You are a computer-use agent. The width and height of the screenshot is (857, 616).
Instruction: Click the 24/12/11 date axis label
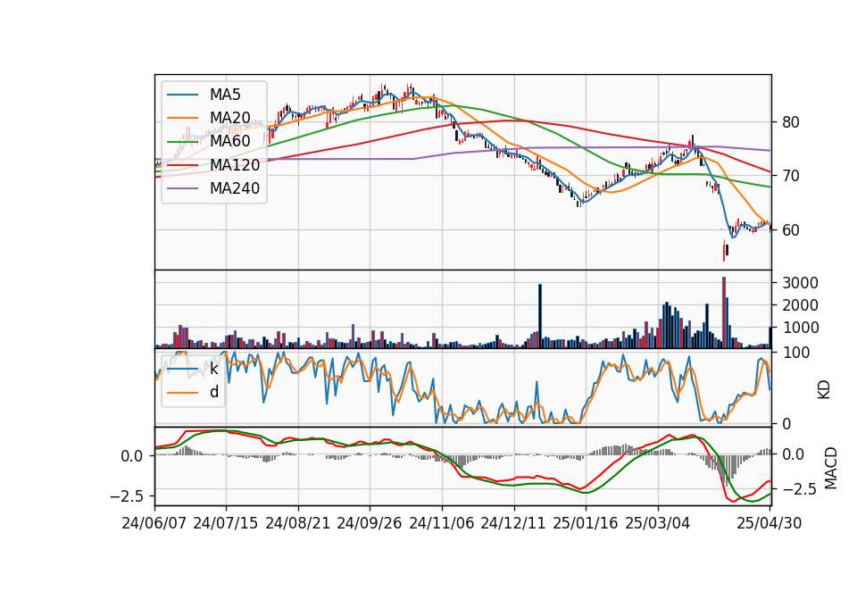513,523
